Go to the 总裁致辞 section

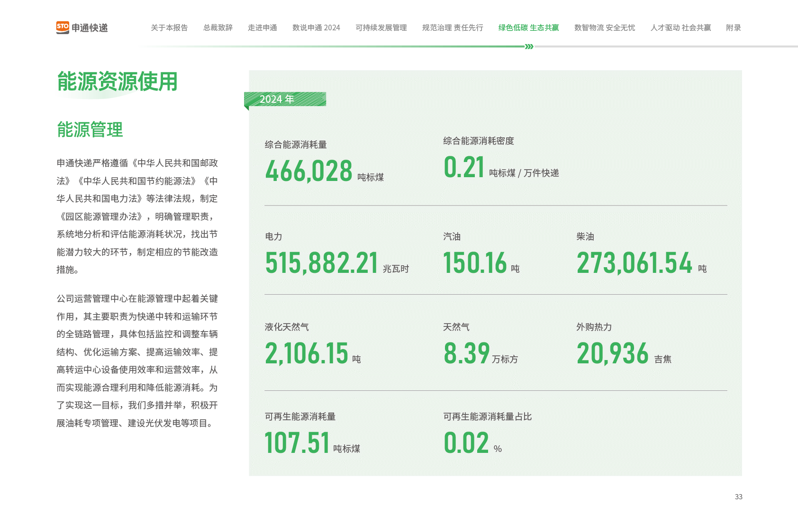click(x=218, y=27)
